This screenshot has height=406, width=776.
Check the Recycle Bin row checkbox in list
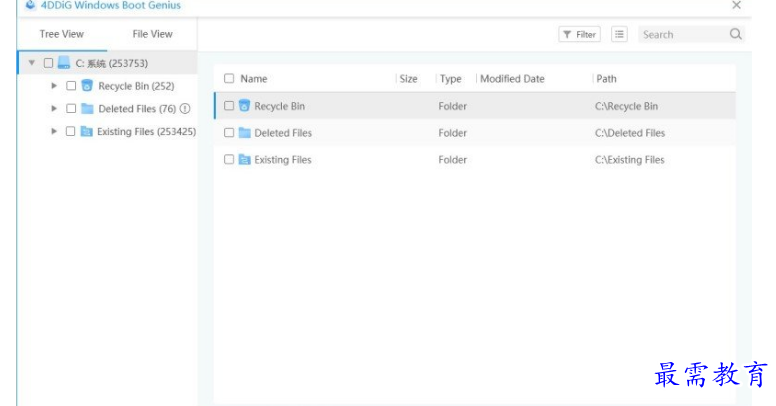click(229, 105)
